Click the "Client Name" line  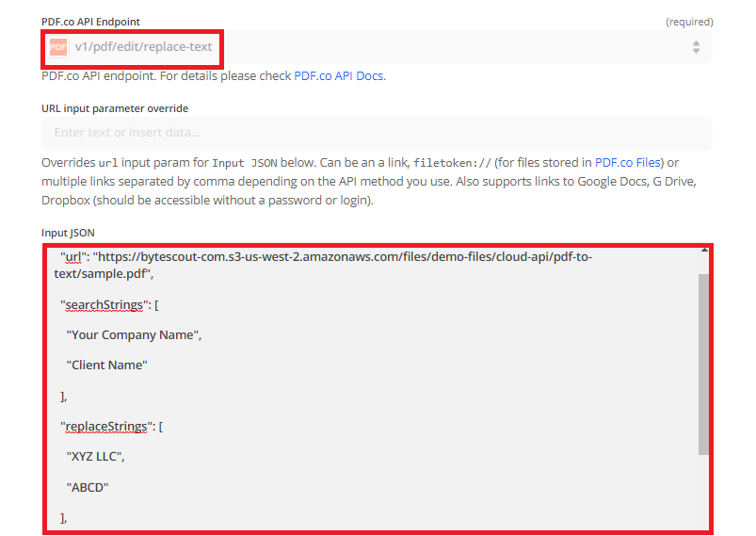tap(106, 365)
